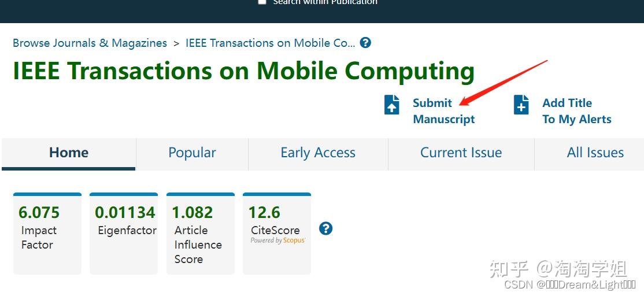Go to the Current Issue tab
The width and height of the screenshot is (644, 296).
pyautogui.click(x=461, y=154)
